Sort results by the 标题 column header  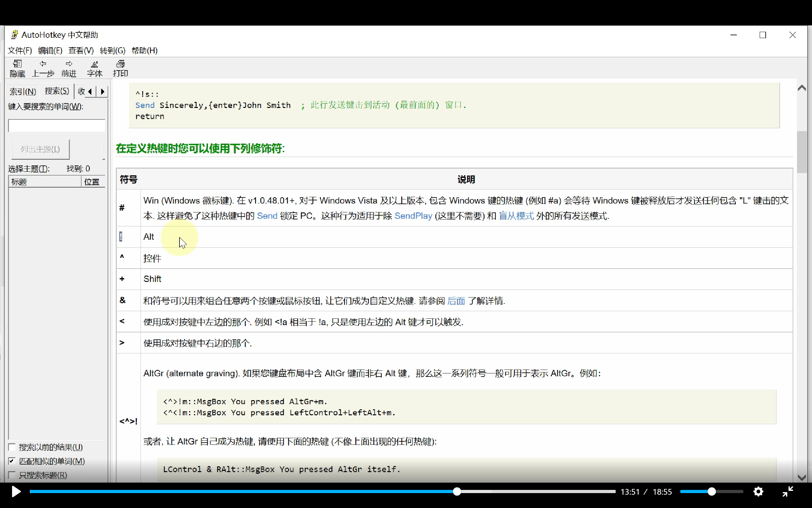point(45,182)
